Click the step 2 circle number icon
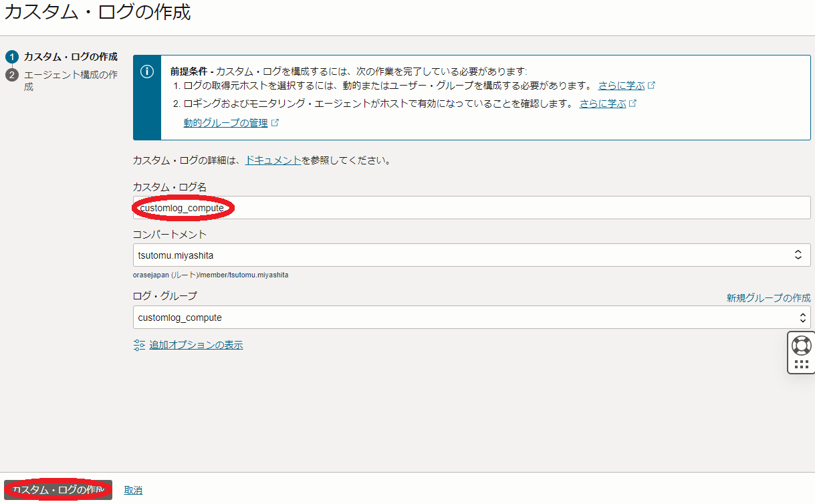Screen dimensions: 815x504 (x=11, y=75)
